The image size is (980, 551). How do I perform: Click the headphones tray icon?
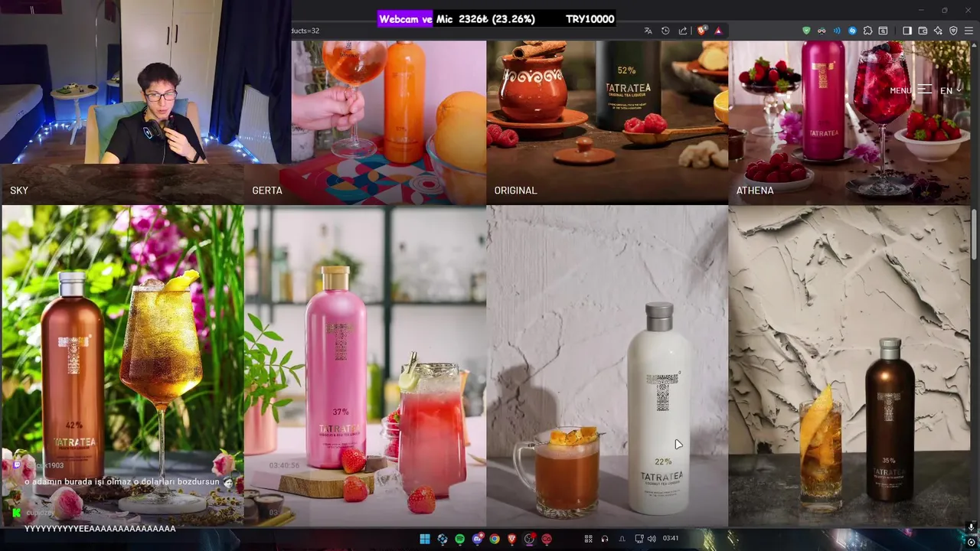(604, 539)
